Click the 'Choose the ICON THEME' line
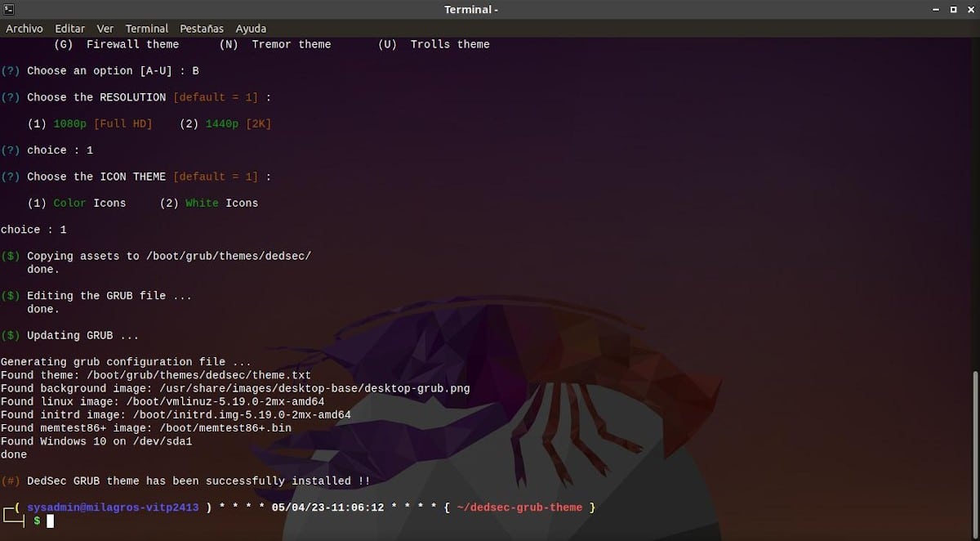This screenshot has height=541, width=980. click(136, 177)
